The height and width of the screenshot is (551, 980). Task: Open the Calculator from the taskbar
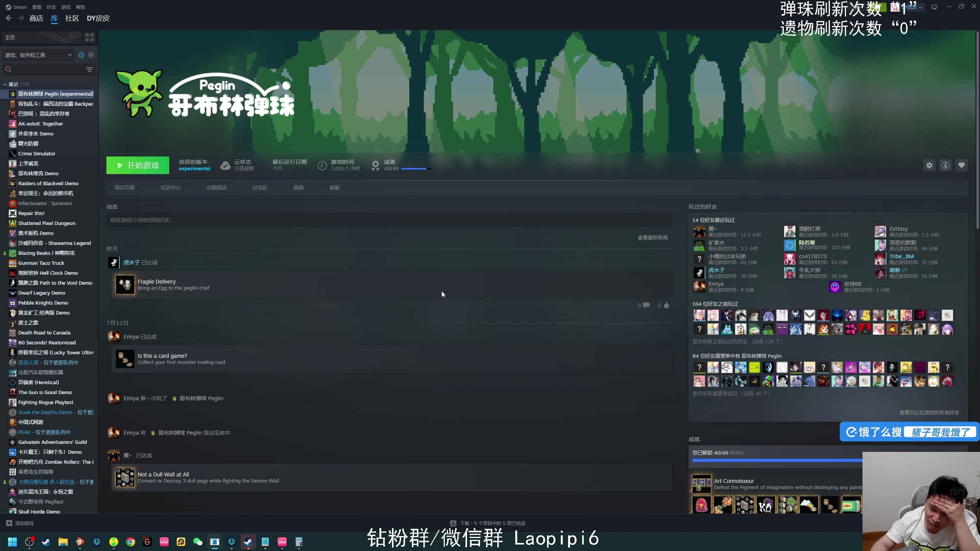299,542
